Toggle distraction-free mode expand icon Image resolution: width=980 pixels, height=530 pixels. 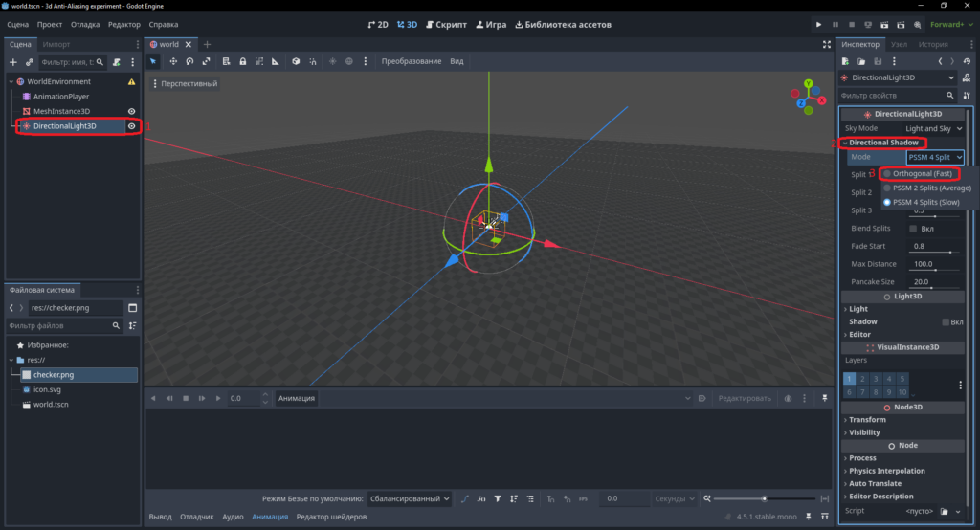(827, 44)
